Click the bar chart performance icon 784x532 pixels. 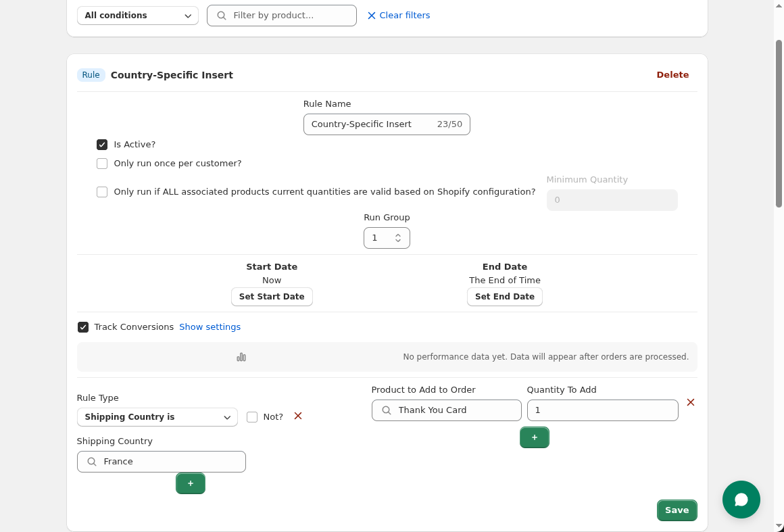coord(241,357)
